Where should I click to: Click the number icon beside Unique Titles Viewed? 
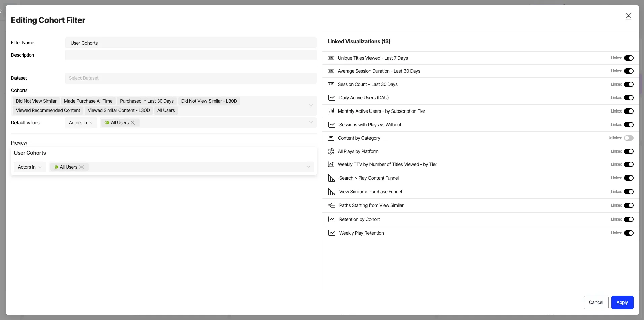pyautogui.click(x=331, y=58)
